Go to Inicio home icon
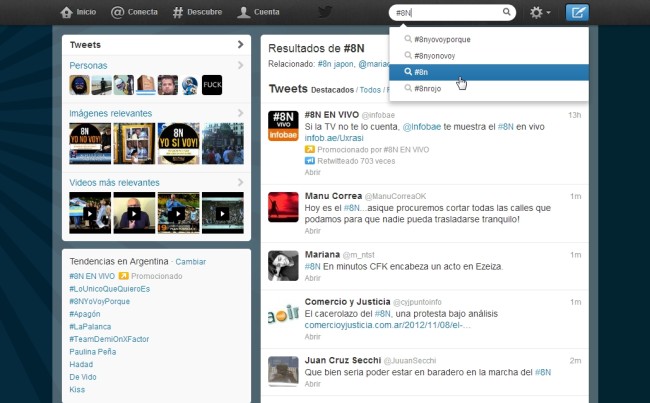 66,12
